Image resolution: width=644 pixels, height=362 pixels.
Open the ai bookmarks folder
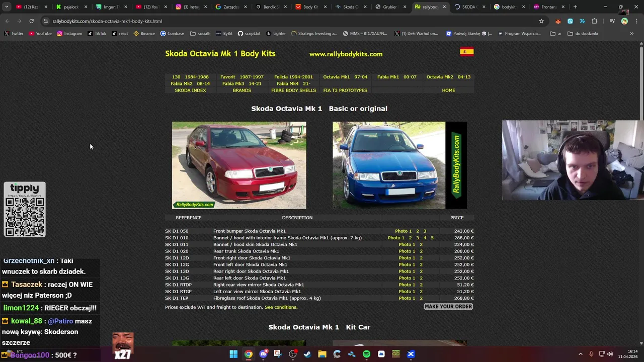click(556, 34)
